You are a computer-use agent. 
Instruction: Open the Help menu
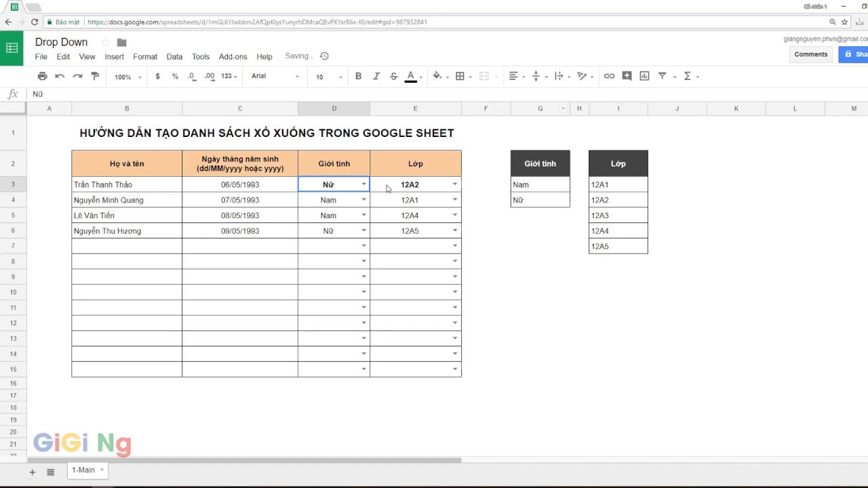click(x=264, y=57)
